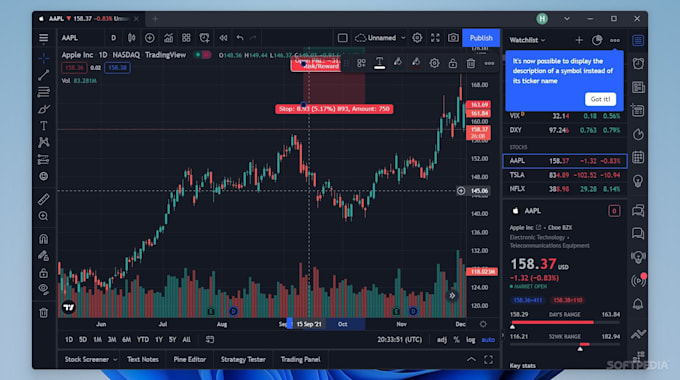Activate the zoom in tool

click(43, 216)
